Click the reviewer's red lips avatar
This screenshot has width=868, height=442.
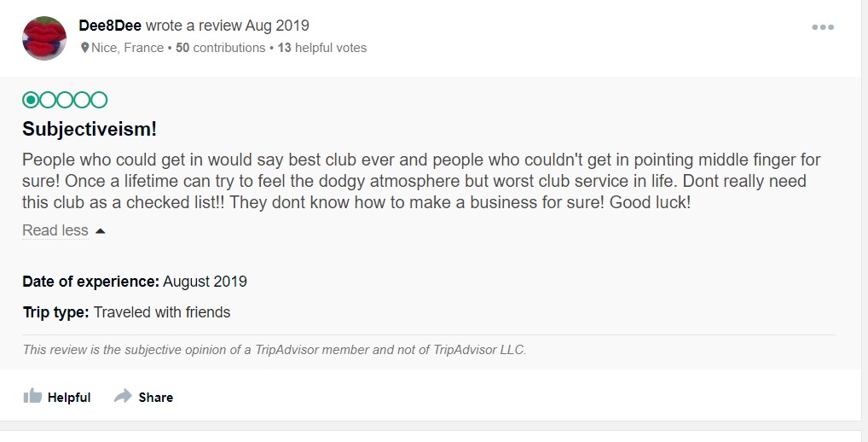point(44,38)
